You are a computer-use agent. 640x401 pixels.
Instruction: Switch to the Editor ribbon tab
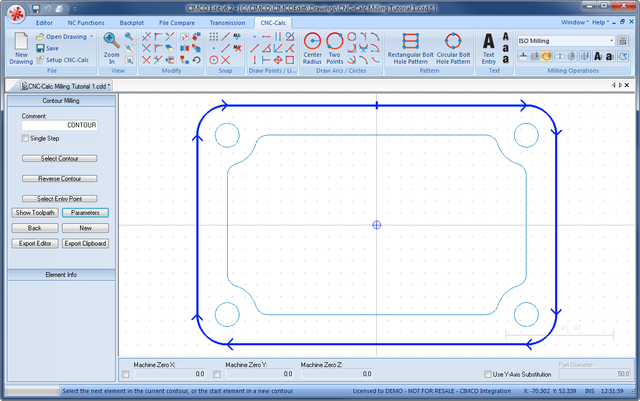[x=44, y=23]
